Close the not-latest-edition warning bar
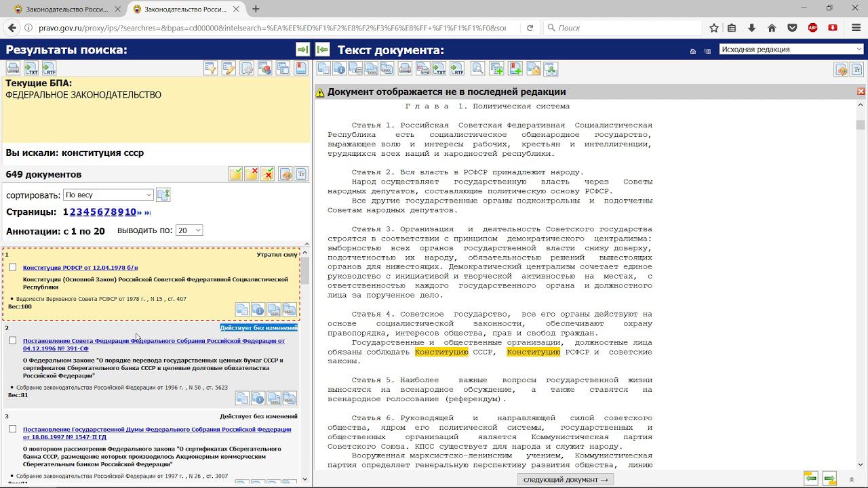The height and width of the screenshot is (488, 868). (x=861, y=91)
